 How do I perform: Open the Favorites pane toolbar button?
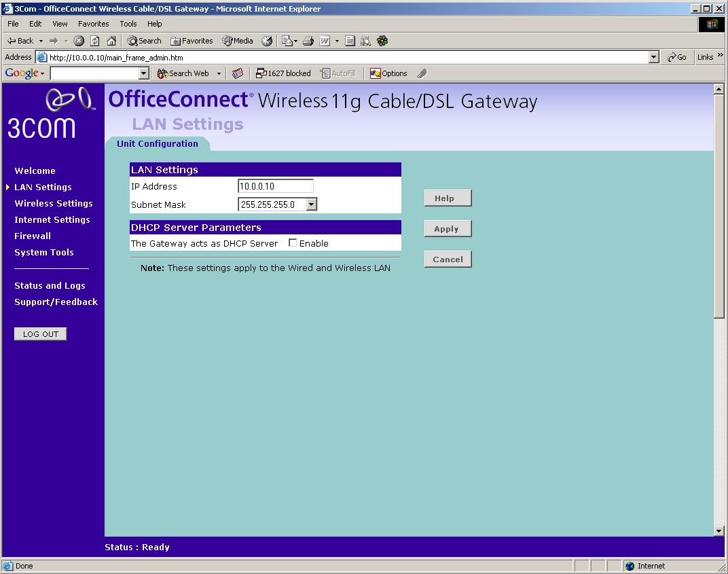click(x=192, y=41)
